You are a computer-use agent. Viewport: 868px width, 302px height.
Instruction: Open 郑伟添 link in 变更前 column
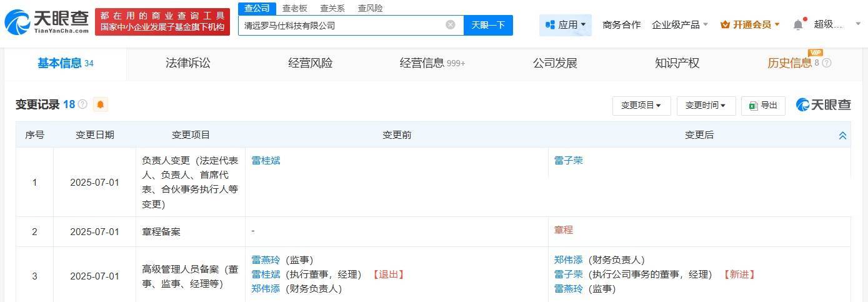266,288
